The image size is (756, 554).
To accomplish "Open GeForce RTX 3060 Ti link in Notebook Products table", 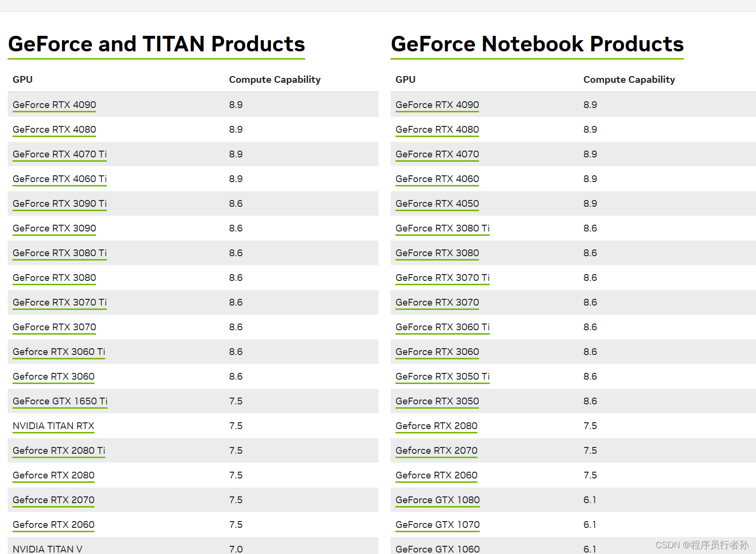I will pos(442,327).
